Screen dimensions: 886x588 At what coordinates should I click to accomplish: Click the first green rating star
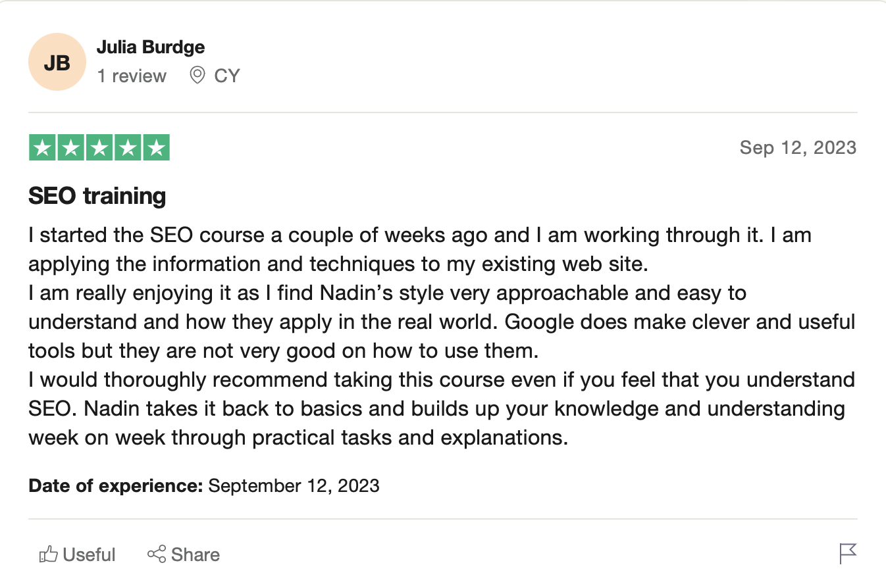click(43, 148)
